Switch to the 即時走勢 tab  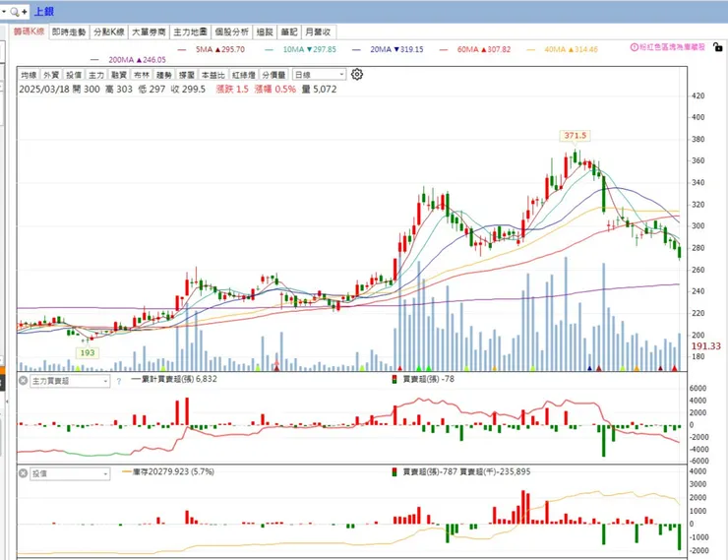tap(69, 32)
